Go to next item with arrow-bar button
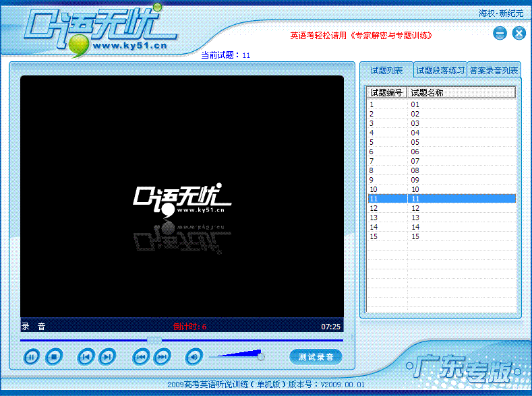 [107, 357]
